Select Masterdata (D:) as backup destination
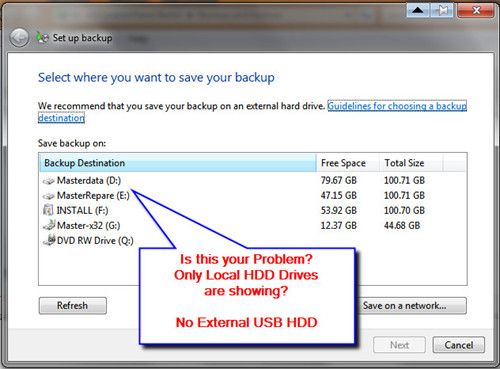The width and height of the screenshot is (500, 369). (253, 181)
